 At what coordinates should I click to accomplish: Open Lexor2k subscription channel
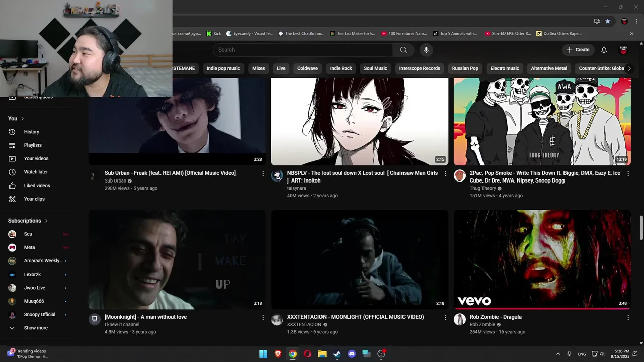38,275
